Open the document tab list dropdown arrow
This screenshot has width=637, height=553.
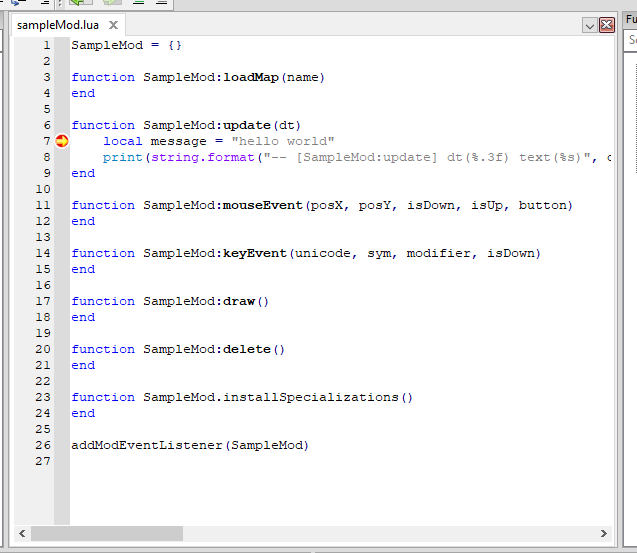[590, 26]
